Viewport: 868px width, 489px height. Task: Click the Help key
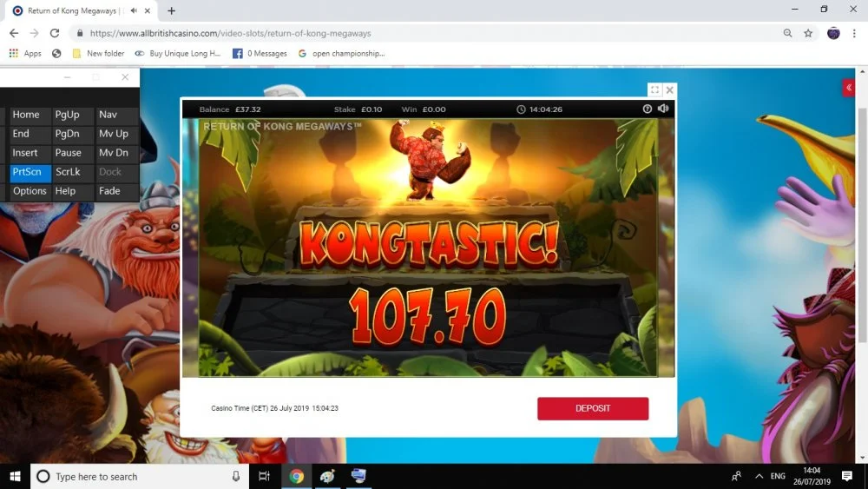coord(73,191)
